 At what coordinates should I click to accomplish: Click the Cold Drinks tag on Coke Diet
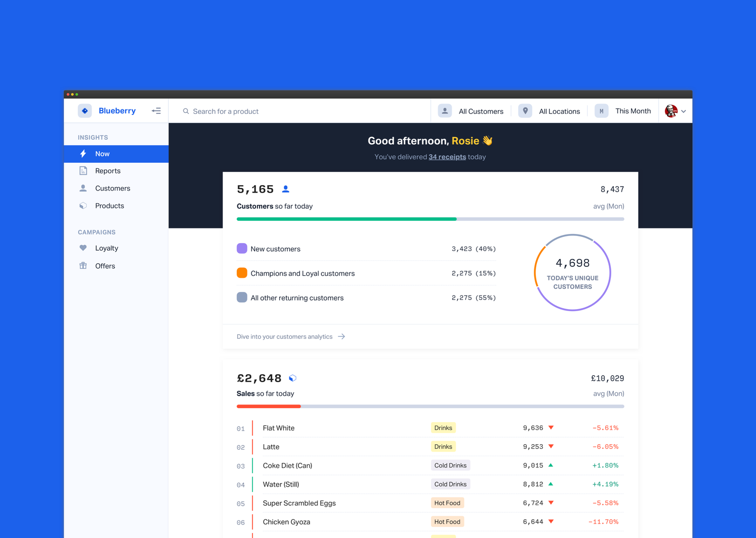[451, 465]
